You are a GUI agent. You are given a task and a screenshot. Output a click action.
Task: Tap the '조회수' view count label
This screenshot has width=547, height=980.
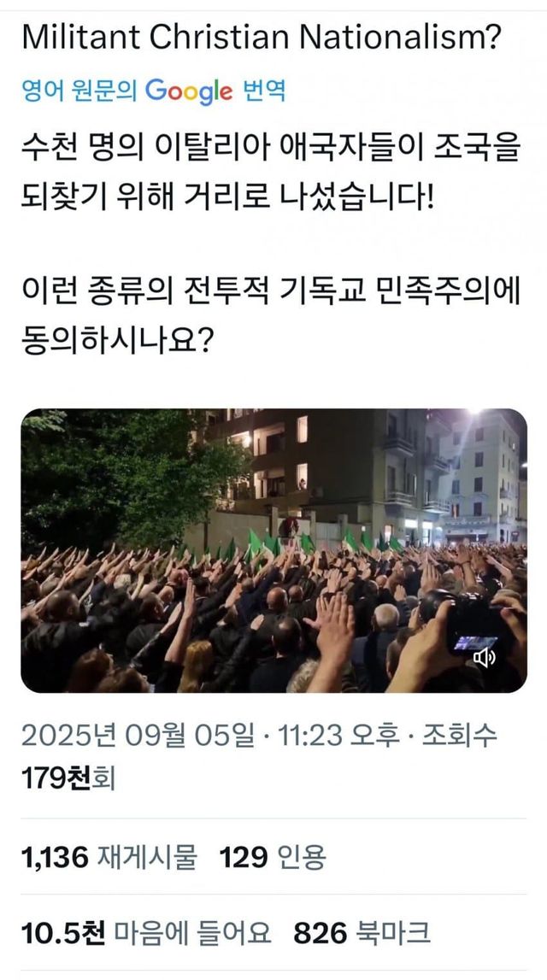click(x=460, y=735)
